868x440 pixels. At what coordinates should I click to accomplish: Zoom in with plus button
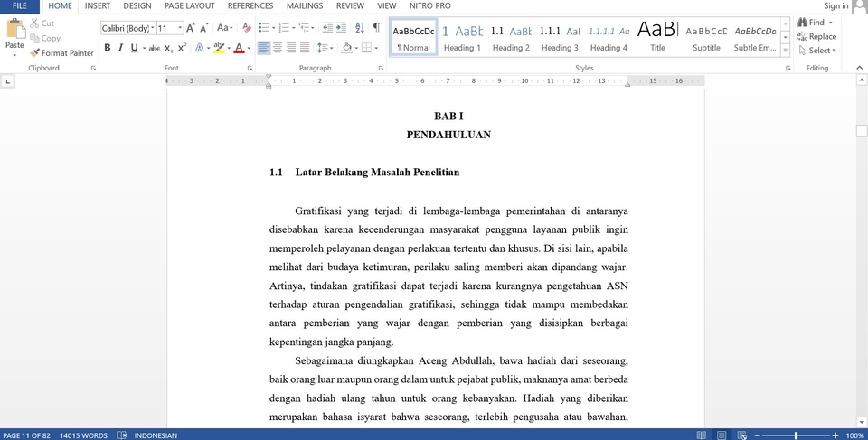pyautogui.click(x=835, y=435)
